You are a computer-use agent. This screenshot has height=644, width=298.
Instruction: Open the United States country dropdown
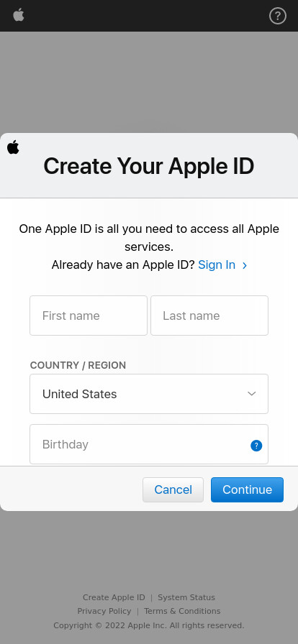pos(149,394)
